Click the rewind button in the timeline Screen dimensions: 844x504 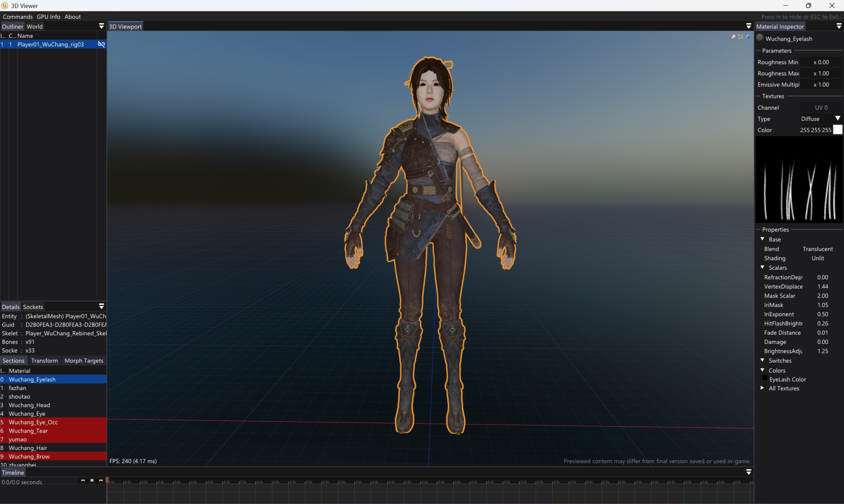83,480
